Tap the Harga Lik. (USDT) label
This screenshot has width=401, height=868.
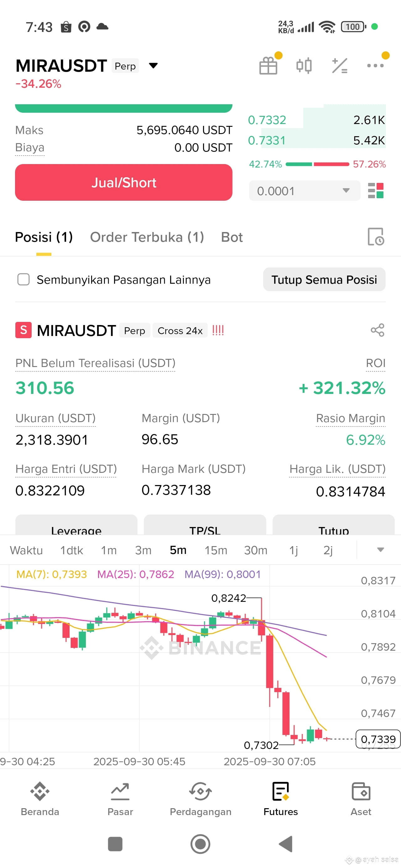337,469
